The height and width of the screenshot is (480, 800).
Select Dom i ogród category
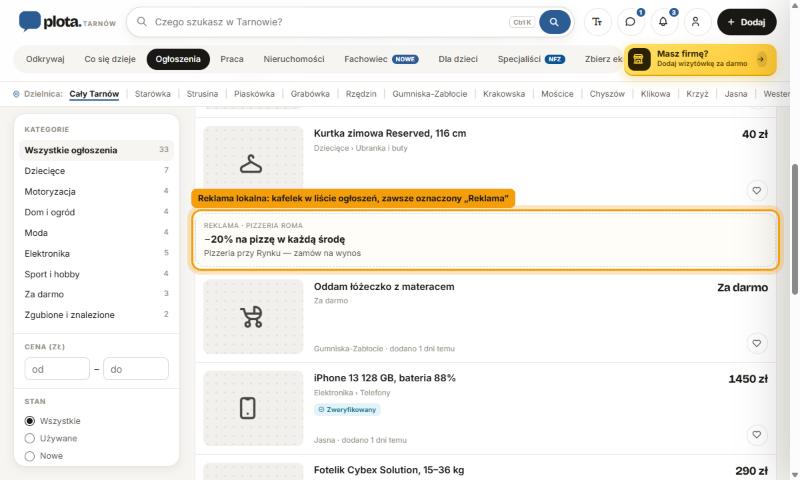96,212
